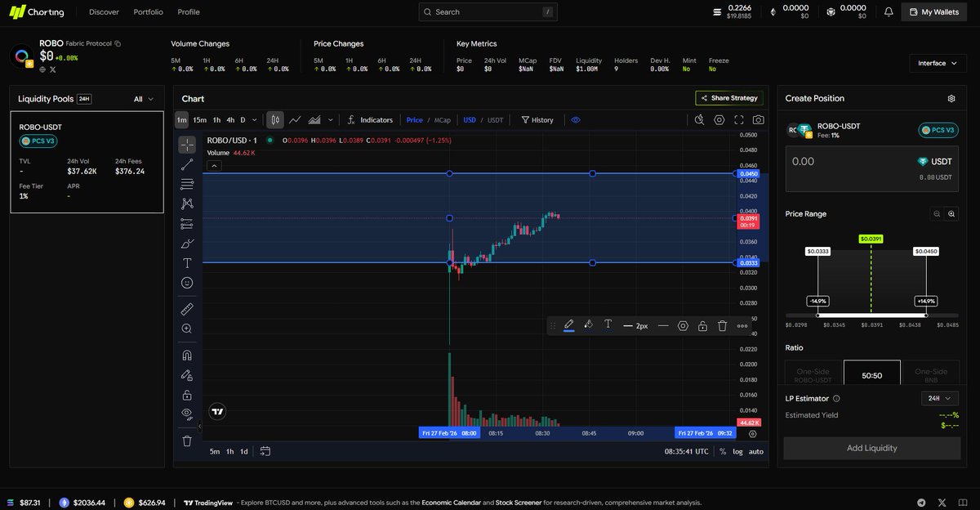Open the Discover tab
980x510 pixels.
pyautogui.click(x=104, y=12)
